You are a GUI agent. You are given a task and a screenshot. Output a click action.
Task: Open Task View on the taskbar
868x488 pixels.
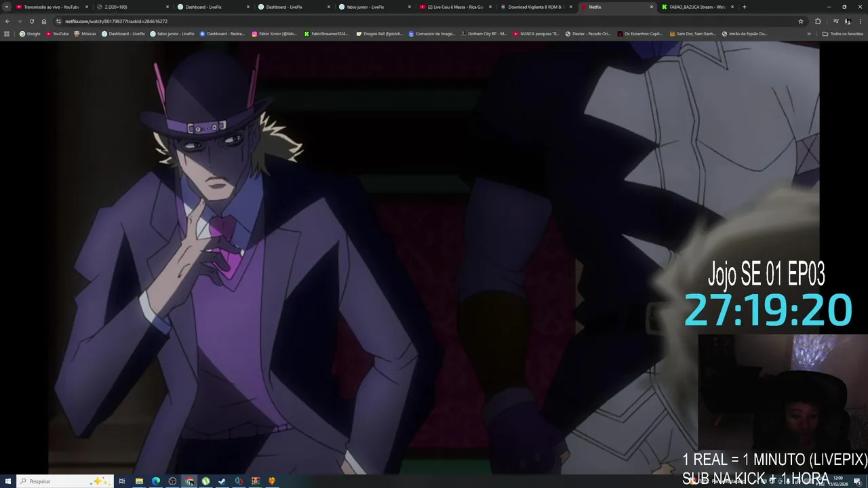pos(122,481)
